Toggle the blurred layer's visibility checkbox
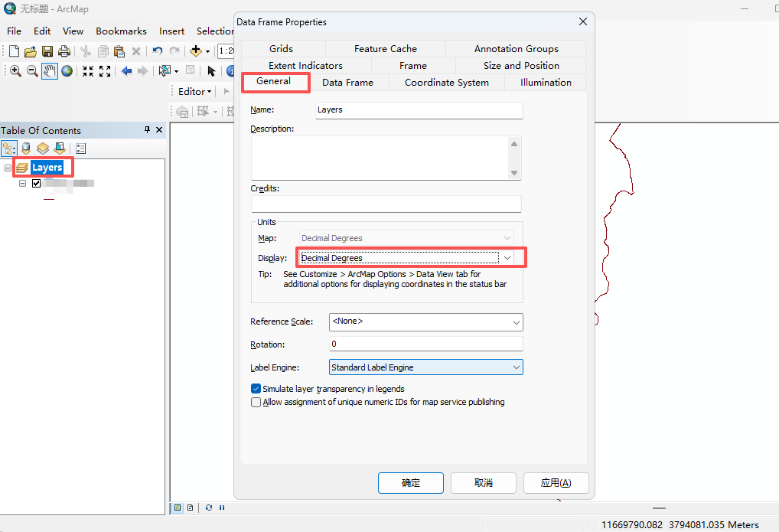Image resolution: width=779 pixels, height=532 pixels. point(36,184)
